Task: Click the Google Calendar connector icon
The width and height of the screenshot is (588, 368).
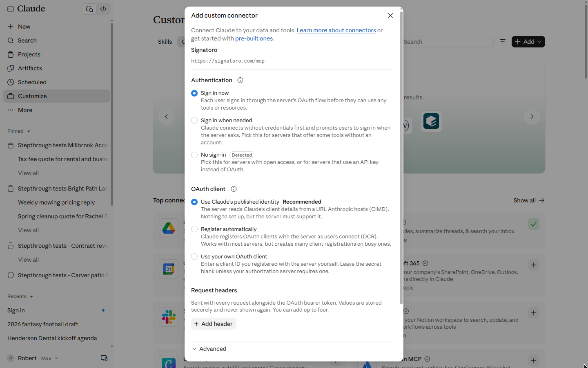Action: pos(169,269)
